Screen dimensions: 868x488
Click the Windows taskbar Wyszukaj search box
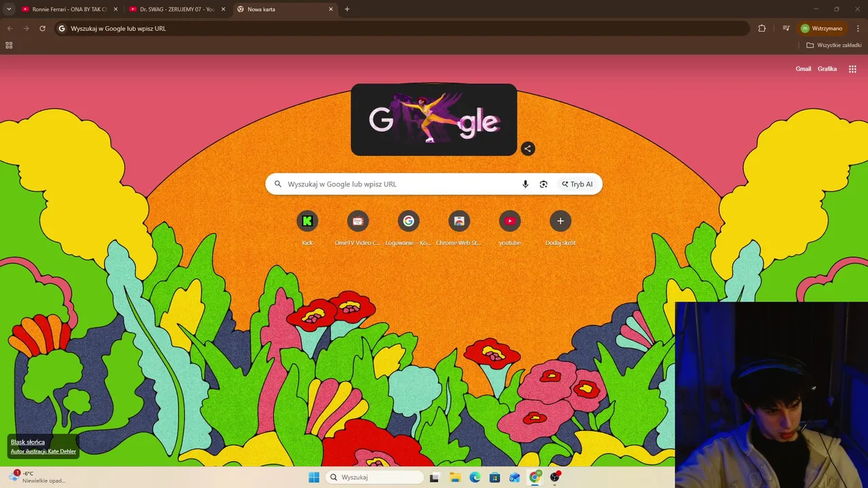point(374,477)
